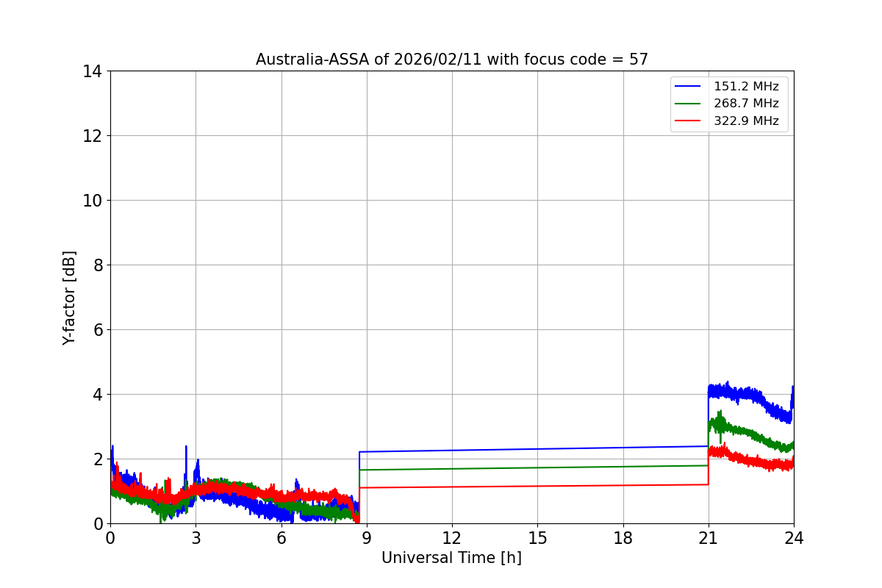
Task: Select the 268.7 MHz legend label
Action: (x=746, y=104)
